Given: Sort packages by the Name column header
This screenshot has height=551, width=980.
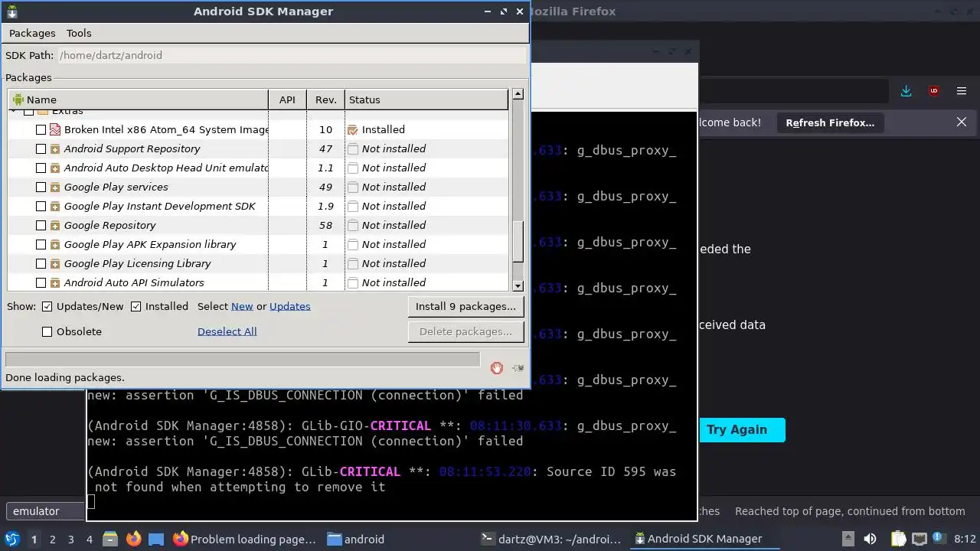Looking at the screenshot, I should tap(138, 99).
